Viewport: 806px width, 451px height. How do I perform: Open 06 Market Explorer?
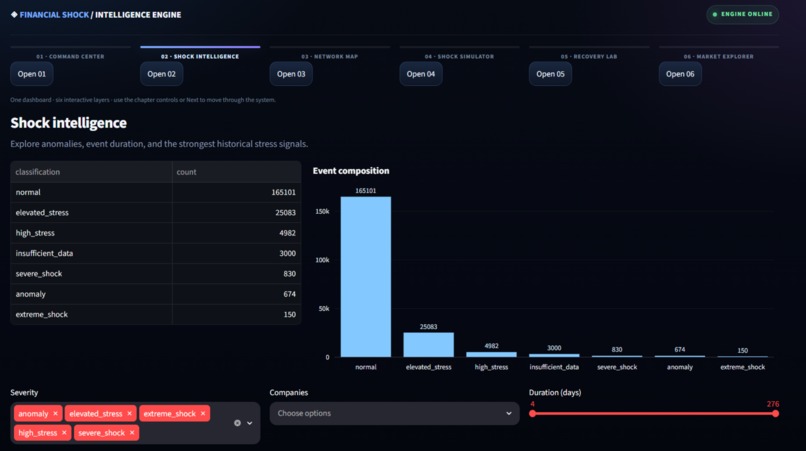(x=680, y=74)
